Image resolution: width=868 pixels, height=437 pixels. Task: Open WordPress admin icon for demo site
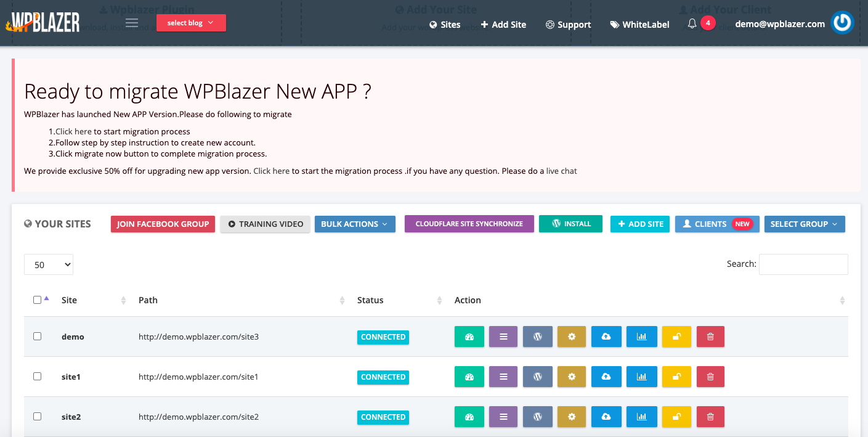538,337
